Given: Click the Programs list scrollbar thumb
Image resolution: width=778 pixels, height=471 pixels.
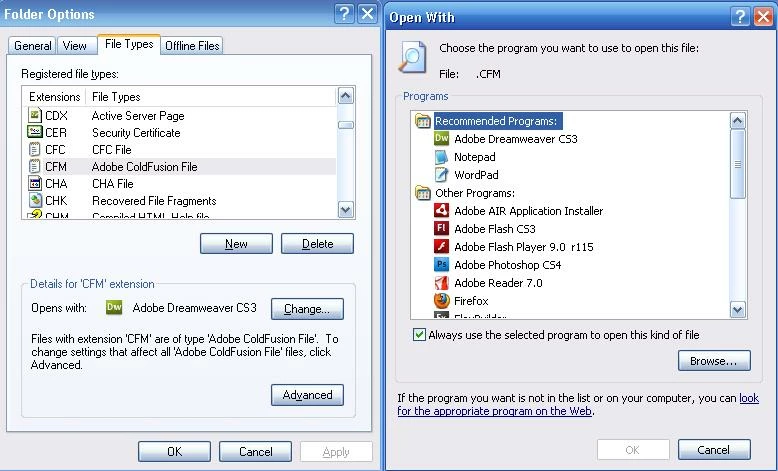Looking at the screenshot, I should pyautogui.click(x=737, y=164).
